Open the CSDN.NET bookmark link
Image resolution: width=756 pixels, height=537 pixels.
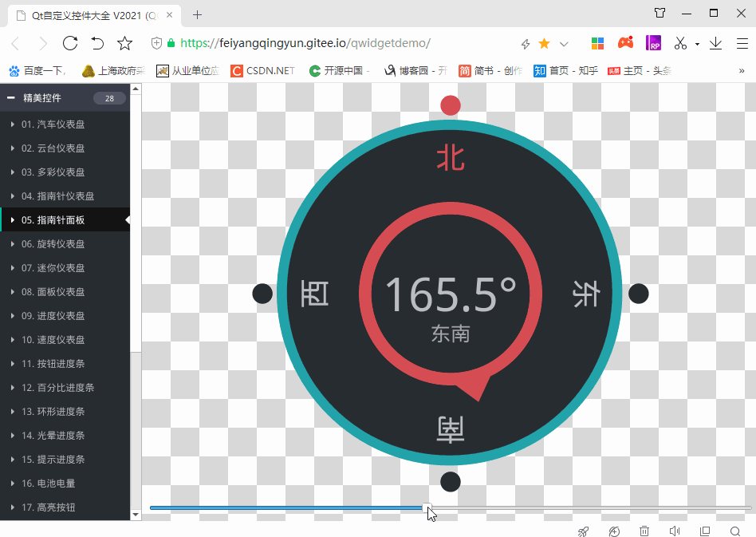262,71
